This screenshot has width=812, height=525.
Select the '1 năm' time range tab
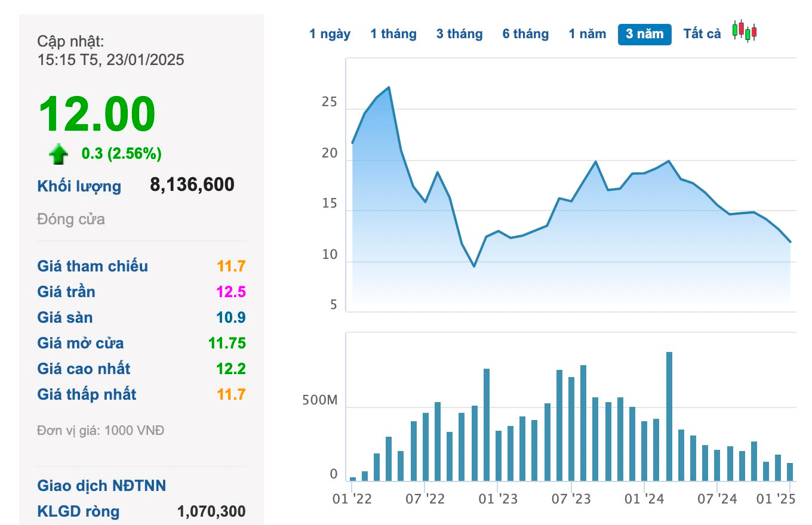coord(587,34)
